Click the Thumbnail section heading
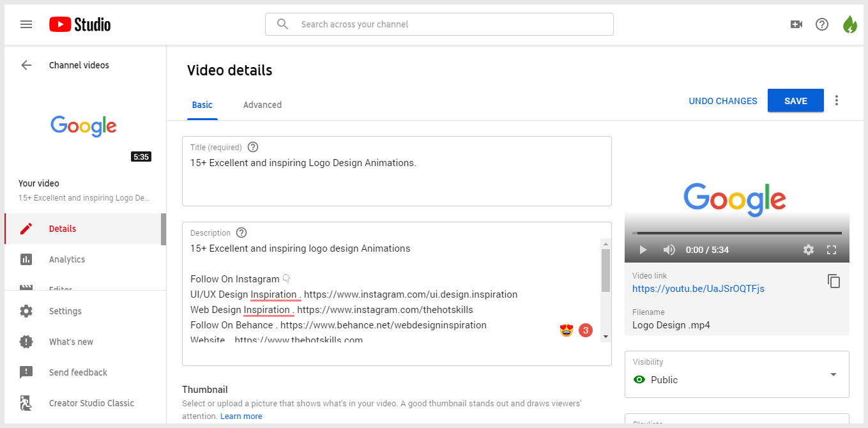 click(x=204, y=390)
